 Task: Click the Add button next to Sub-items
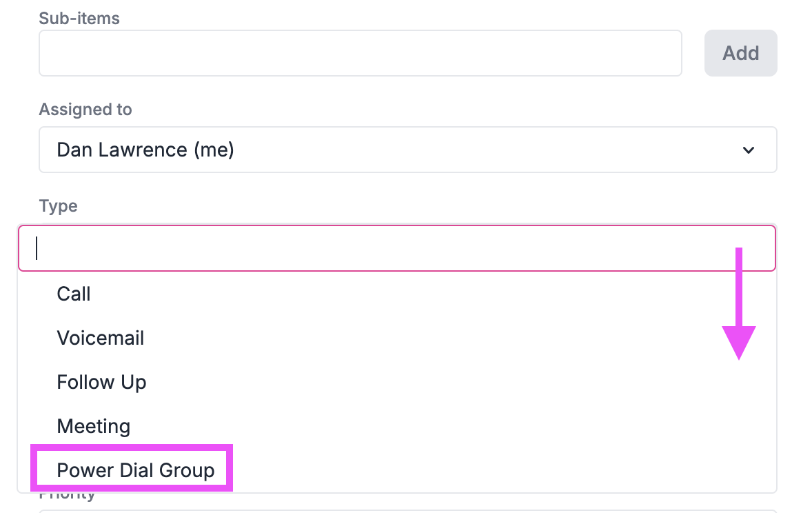[740, 53]
